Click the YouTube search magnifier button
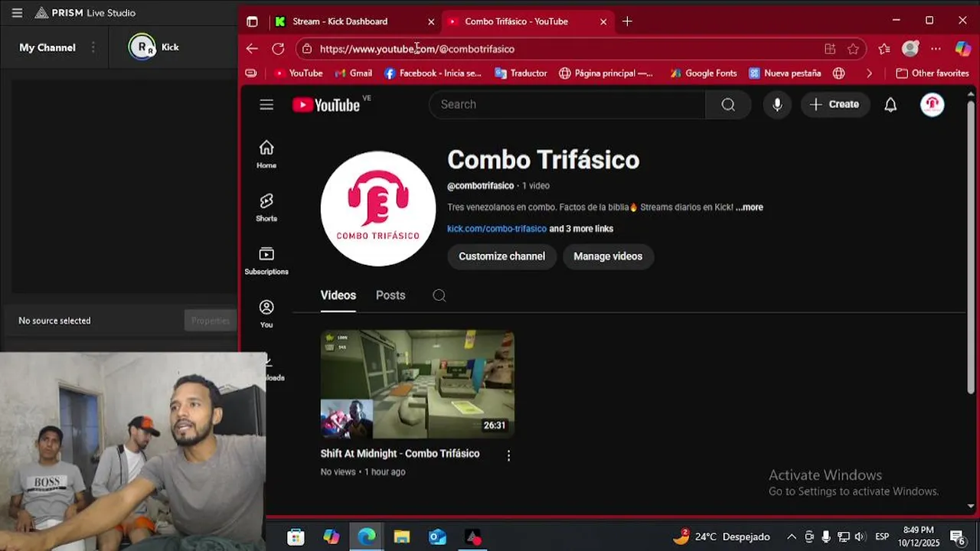Viewport: 980px width, 551px height. click(x=728, y=105)
